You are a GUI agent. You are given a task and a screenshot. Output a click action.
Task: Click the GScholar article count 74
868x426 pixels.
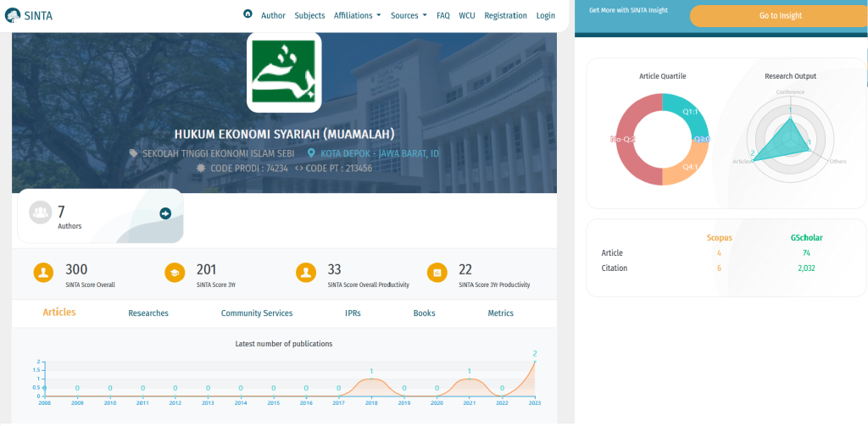pyautogui.click(x=806, y=253)
